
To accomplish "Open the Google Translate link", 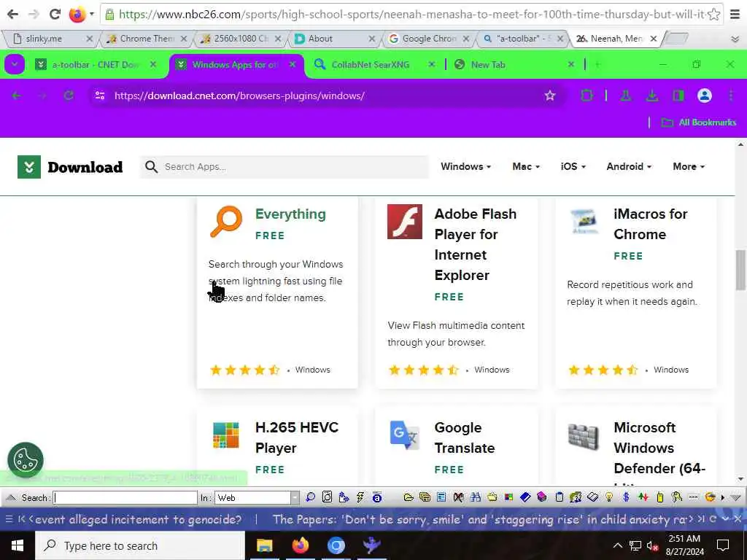I will pos(465,437).
